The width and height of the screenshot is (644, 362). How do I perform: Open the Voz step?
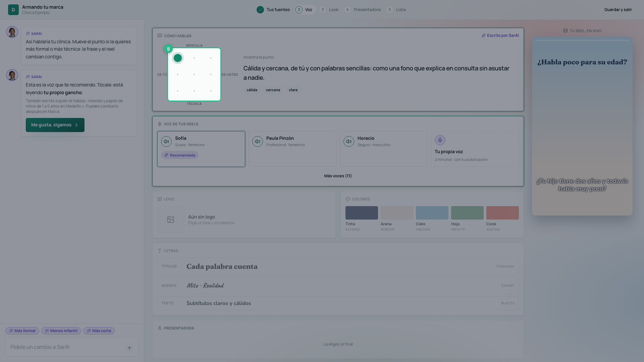coord(305,10)
